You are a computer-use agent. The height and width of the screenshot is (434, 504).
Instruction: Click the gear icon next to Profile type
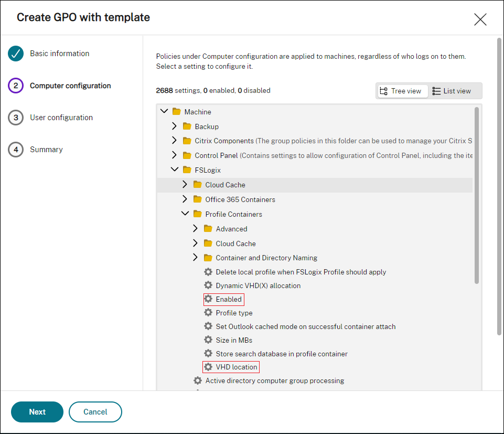(x=208, y=313)
